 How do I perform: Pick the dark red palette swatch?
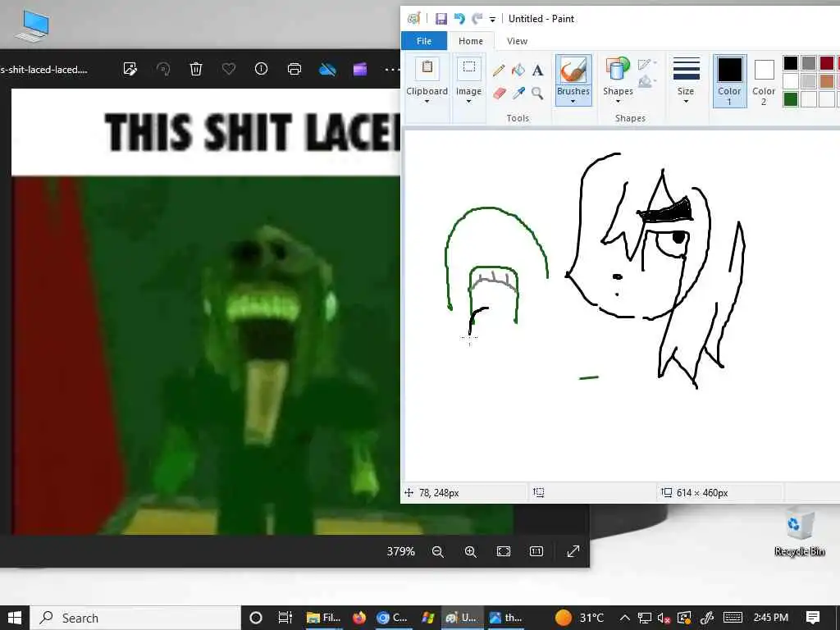click(827, 63)
